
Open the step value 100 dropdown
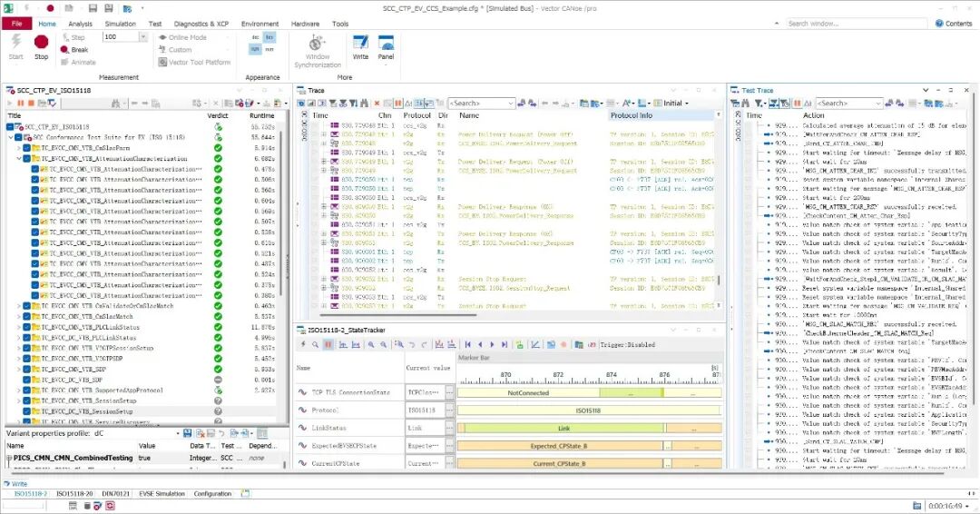point(142,37)
